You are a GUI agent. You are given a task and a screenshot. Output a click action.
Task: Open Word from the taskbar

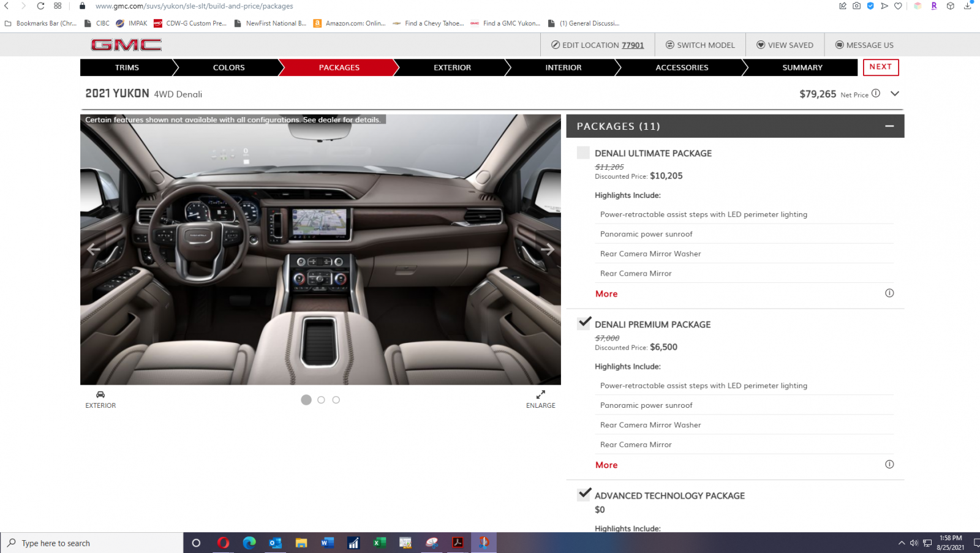(327, 543)
